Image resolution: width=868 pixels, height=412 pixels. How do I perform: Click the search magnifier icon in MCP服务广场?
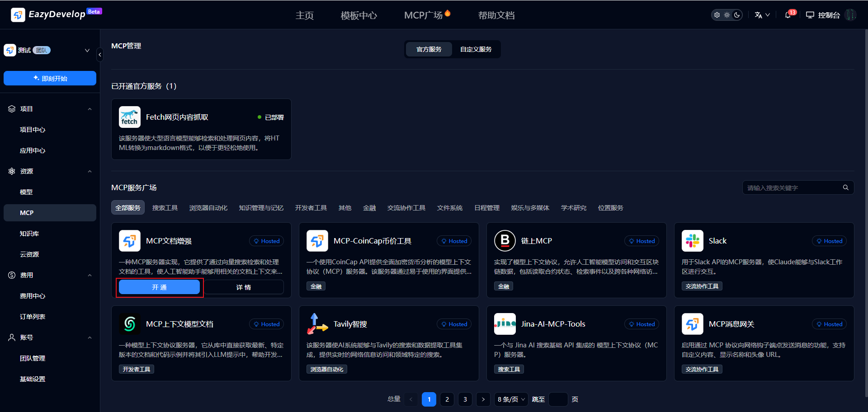point(845,187)
